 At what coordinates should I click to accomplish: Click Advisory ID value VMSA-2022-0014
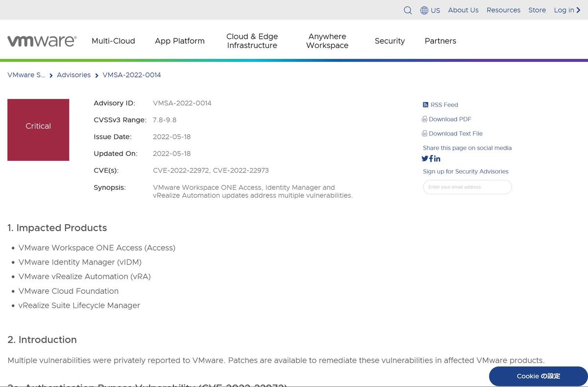coord(182,103)
